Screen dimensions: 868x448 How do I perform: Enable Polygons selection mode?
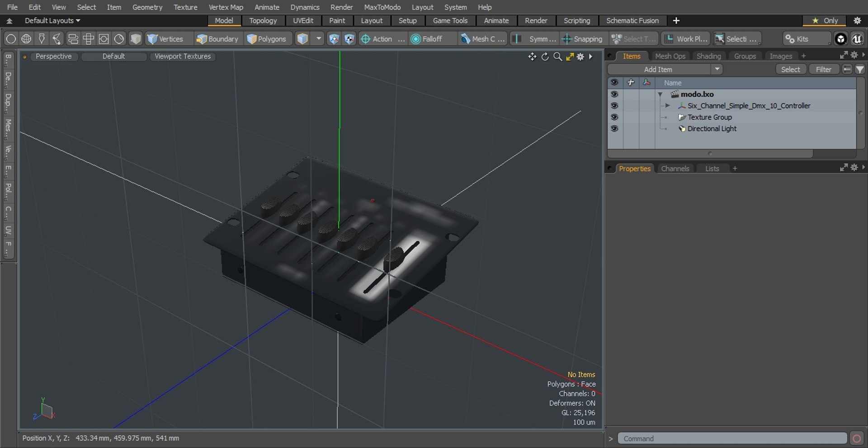[267, 39]
